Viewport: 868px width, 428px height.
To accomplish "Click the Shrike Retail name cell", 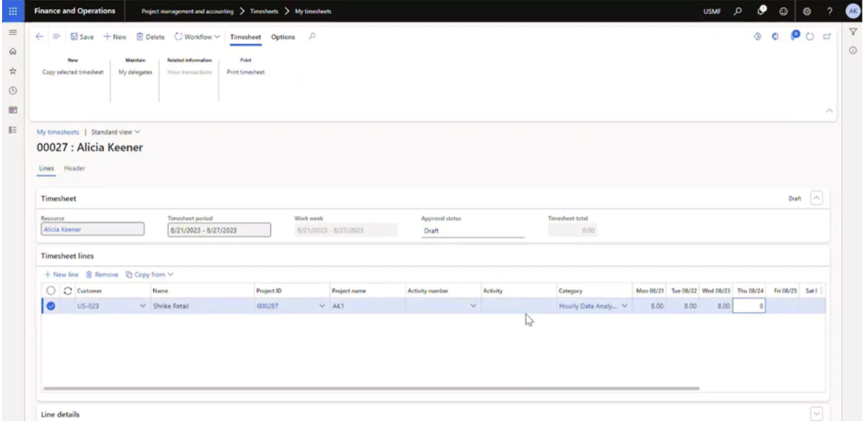I will pyautogui.click(x=201, y=306).
